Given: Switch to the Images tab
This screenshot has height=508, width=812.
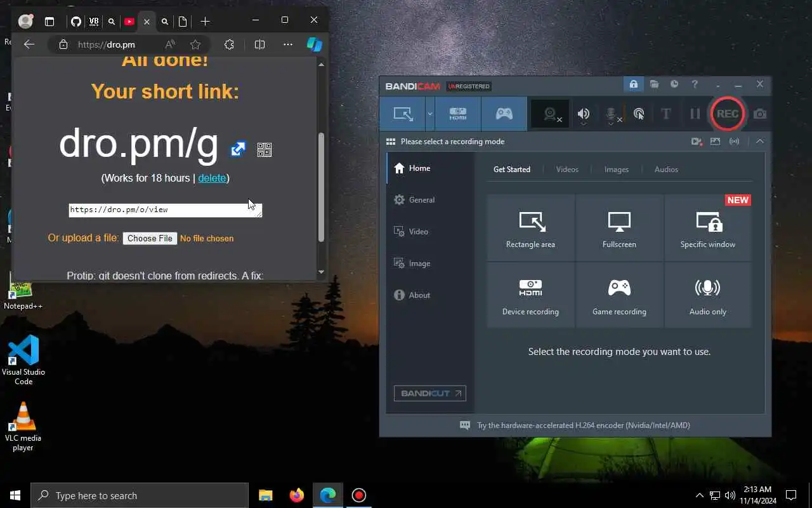Looking at the screenshot, I should (x=616, y=170).
